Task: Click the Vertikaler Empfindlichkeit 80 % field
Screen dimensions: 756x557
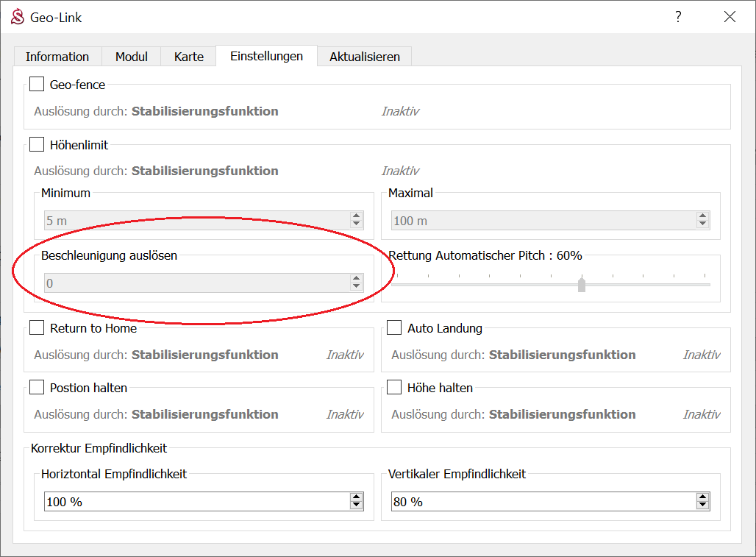Action: 542,502
